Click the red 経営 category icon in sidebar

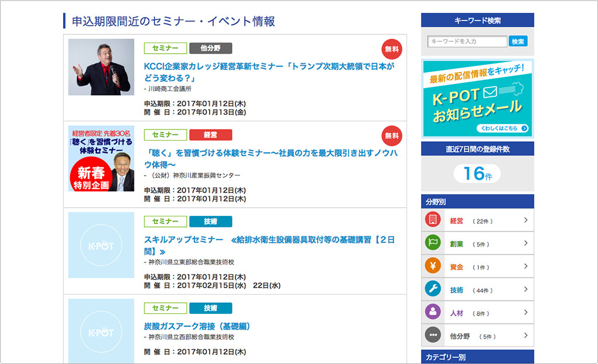[x=433, y=220]
